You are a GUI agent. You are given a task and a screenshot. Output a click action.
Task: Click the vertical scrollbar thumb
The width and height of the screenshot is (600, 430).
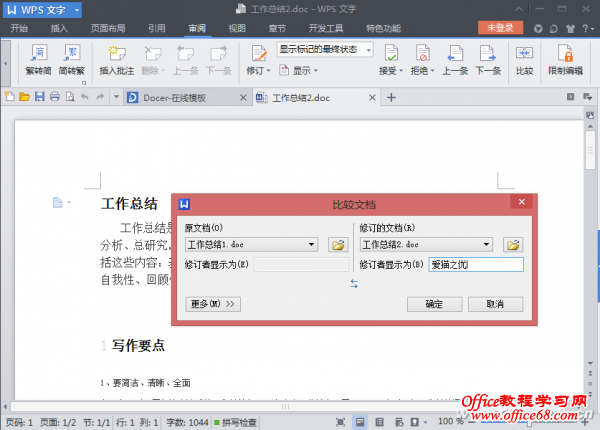[x=590, y=150]
